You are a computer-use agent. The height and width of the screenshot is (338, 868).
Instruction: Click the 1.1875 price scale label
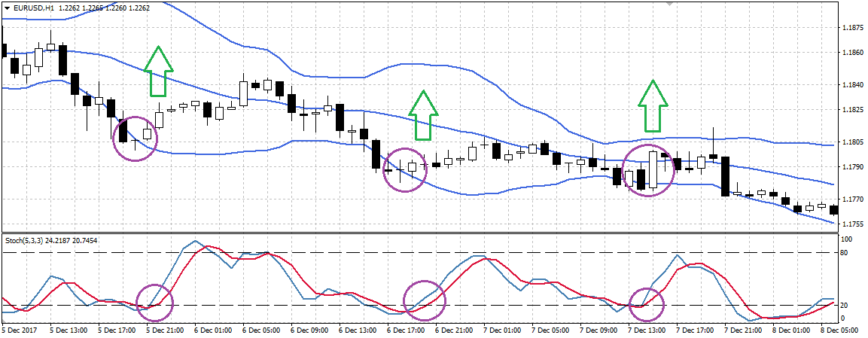[851, 28]
